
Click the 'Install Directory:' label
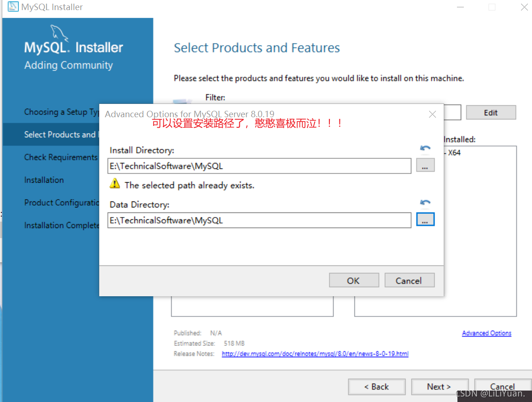click(x=142, y=150)
